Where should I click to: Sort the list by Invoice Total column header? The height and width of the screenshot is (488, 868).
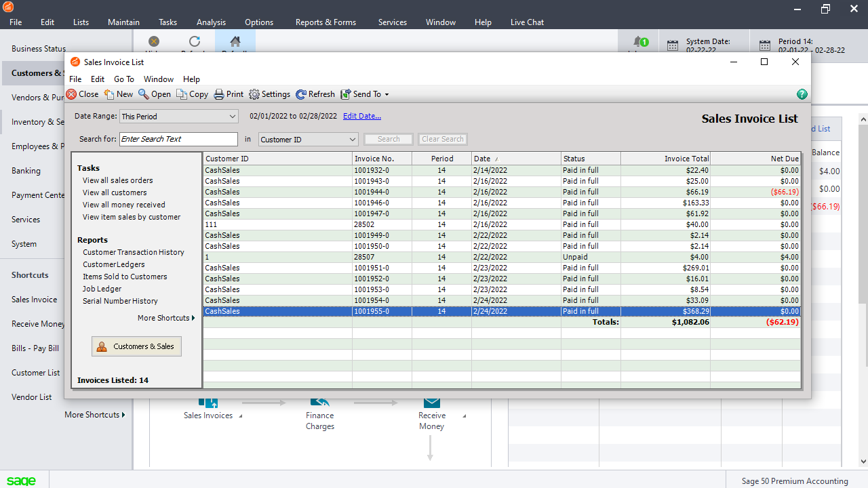point(665,159)
